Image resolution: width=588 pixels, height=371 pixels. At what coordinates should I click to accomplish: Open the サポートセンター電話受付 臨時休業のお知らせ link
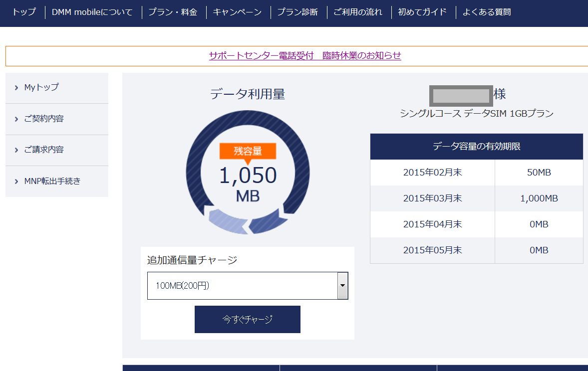point(305,55)
